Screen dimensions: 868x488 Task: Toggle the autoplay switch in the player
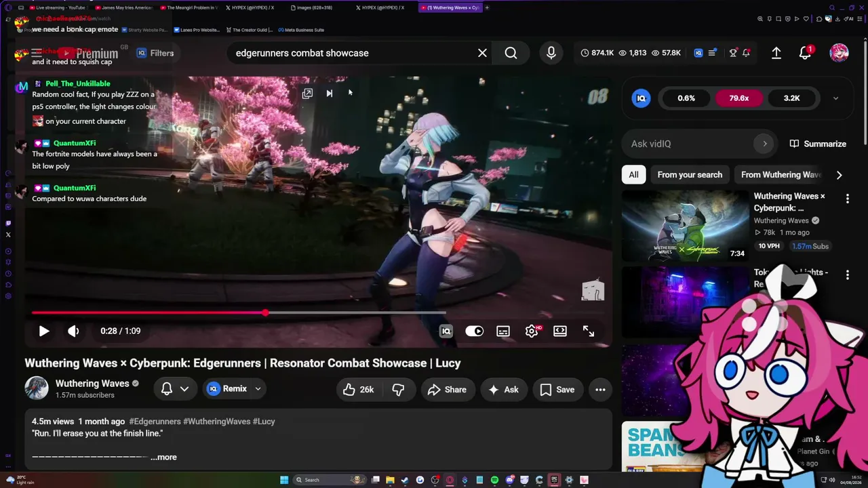point(475,331)
